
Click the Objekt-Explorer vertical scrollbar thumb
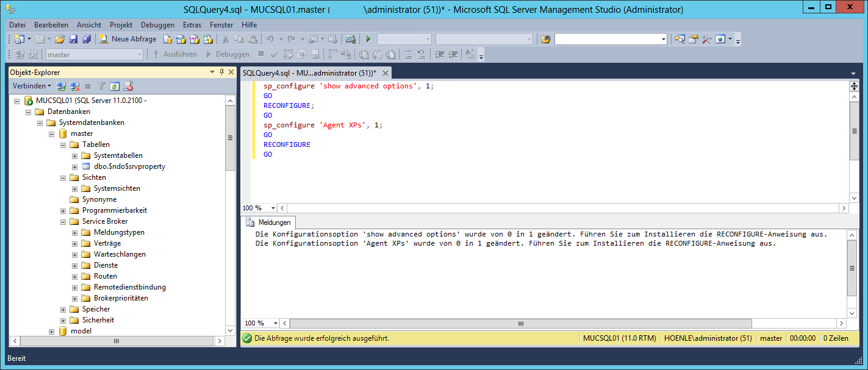230,138
